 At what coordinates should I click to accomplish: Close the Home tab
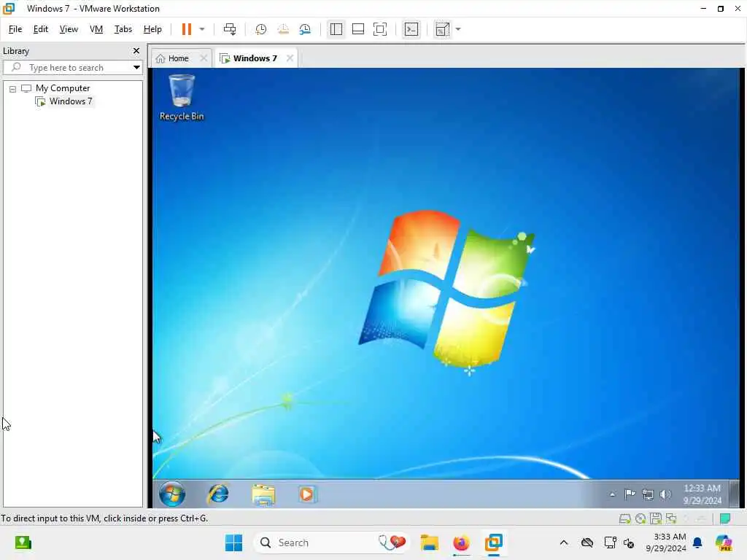[x=204, y=58]
